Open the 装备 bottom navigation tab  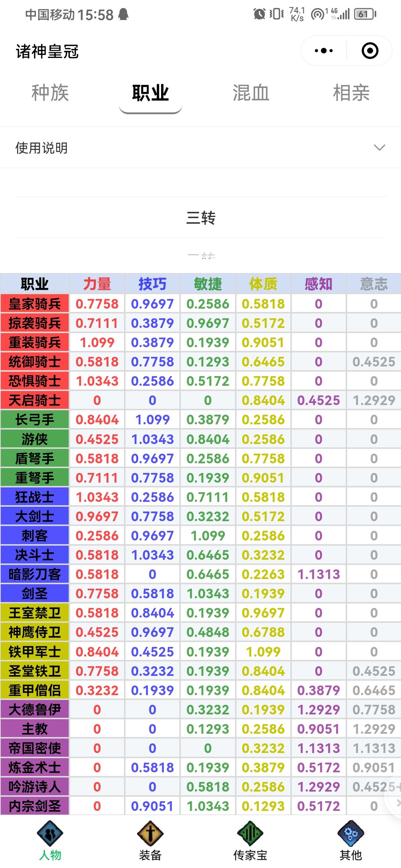tap(150, 841)
